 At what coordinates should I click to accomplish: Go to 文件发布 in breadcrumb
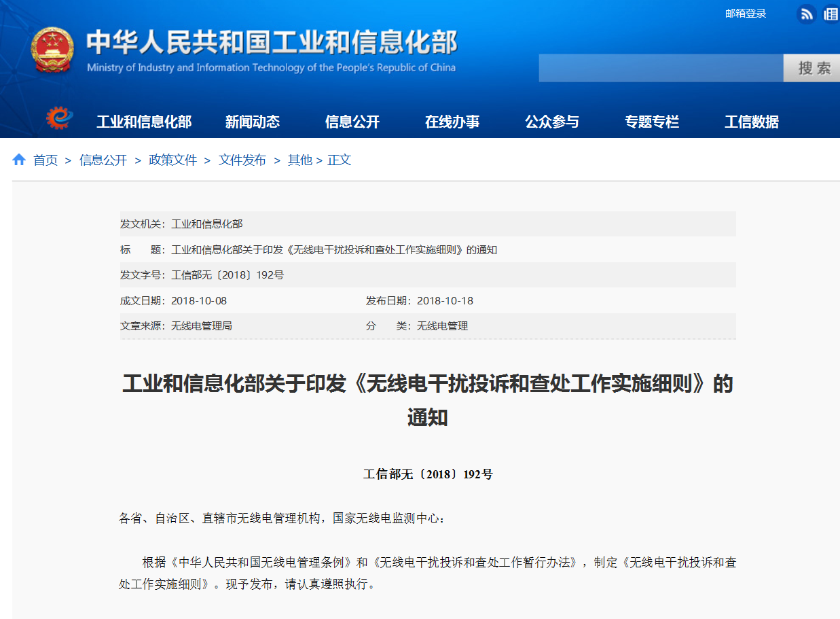pos(242,160)
